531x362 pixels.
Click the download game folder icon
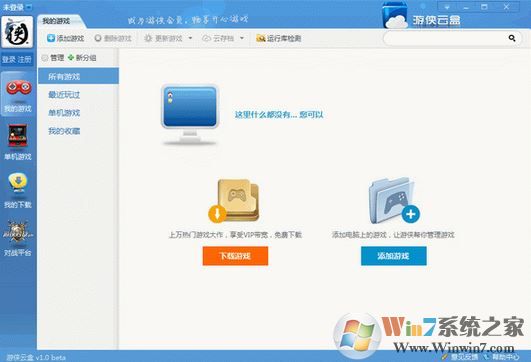pyautogui.click(x=234, y=200)
